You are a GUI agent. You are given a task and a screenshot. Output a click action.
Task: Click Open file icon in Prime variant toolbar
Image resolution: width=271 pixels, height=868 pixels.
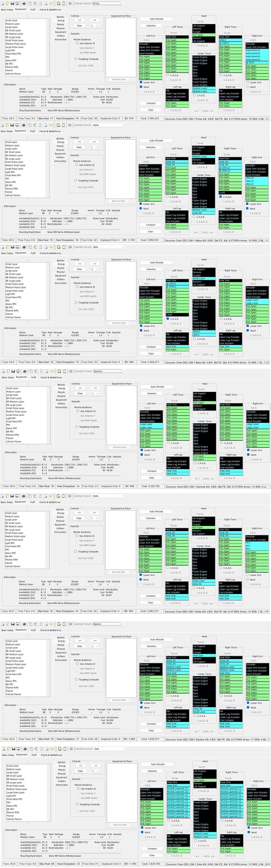7,3
